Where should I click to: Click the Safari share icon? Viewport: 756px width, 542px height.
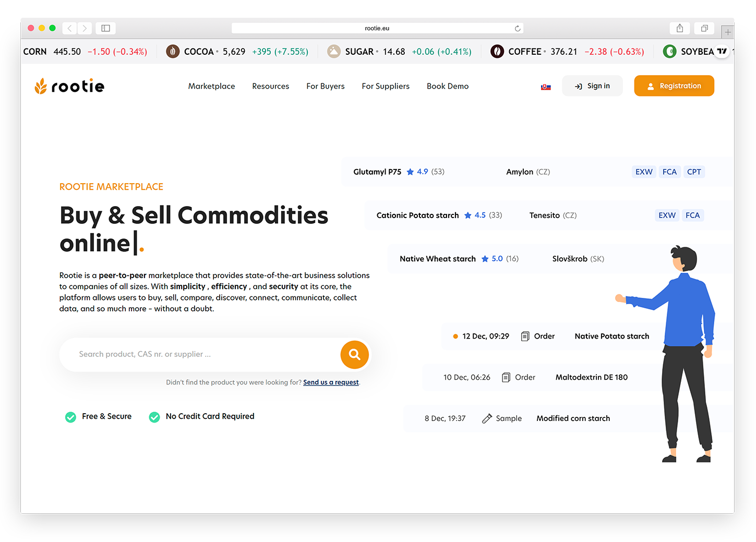[x=679, y=28]
